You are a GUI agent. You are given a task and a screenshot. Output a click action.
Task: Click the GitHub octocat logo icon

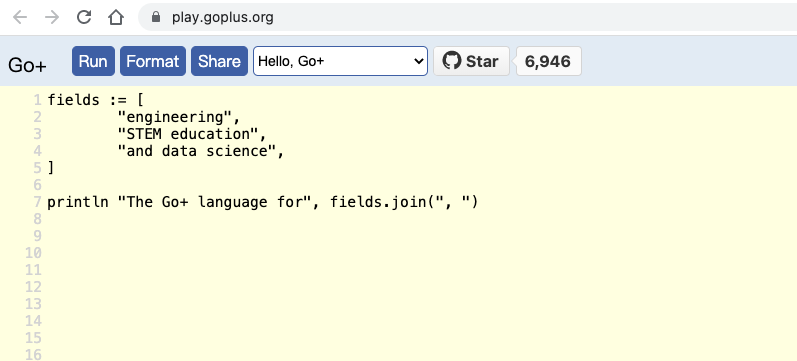(451, 61)
